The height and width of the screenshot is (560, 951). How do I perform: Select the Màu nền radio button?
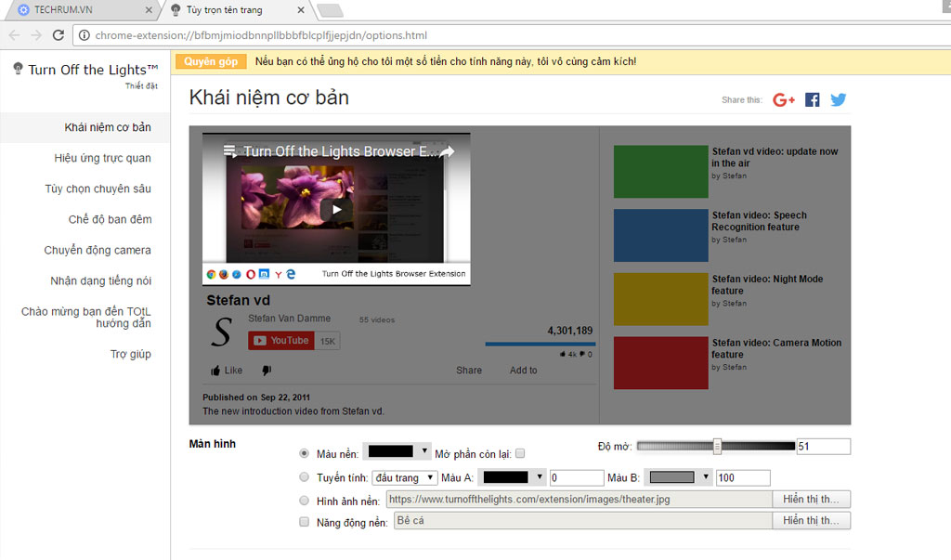click(305, 453)
